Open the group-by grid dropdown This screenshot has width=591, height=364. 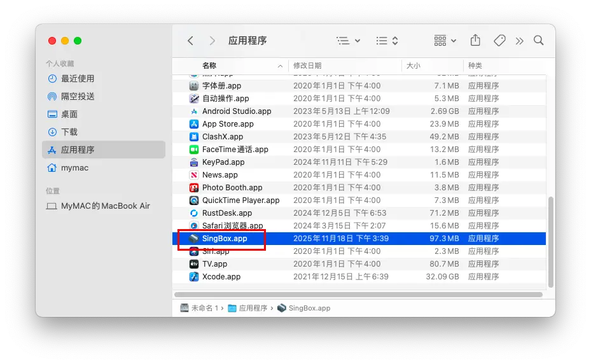pyautogui.click(x=445, y=41)
